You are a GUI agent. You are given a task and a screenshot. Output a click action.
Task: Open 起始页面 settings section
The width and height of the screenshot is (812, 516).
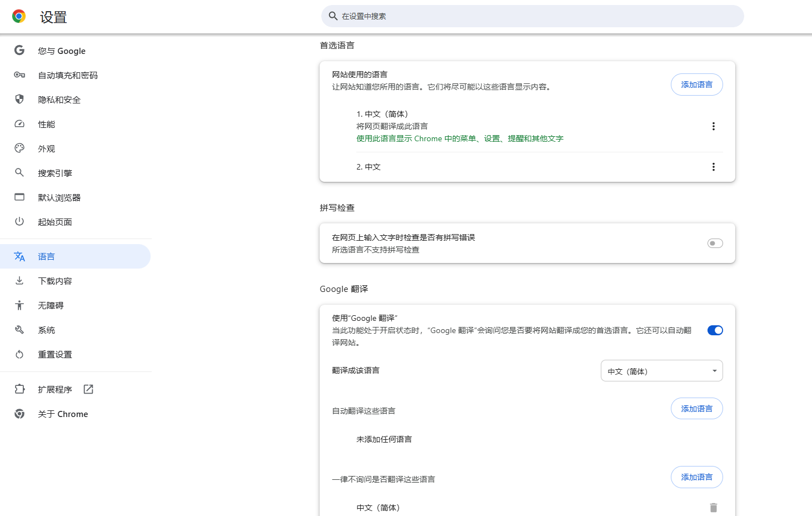tap(76, 222)
